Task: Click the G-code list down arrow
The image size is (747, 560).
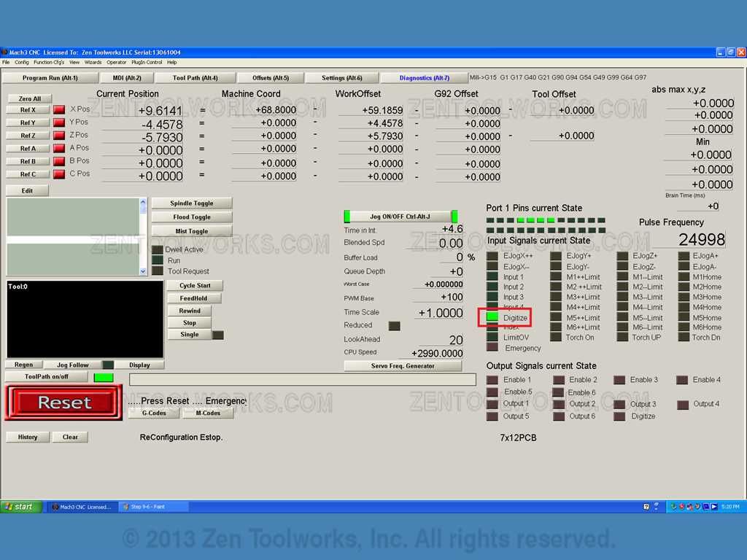Action: (x=143, y=271)
